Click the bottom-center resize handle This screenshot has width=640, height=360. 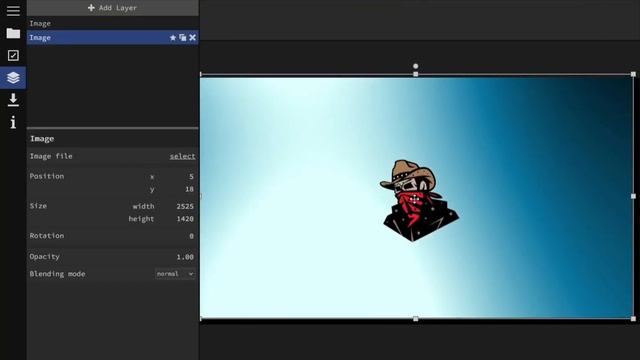pos(416,319)
